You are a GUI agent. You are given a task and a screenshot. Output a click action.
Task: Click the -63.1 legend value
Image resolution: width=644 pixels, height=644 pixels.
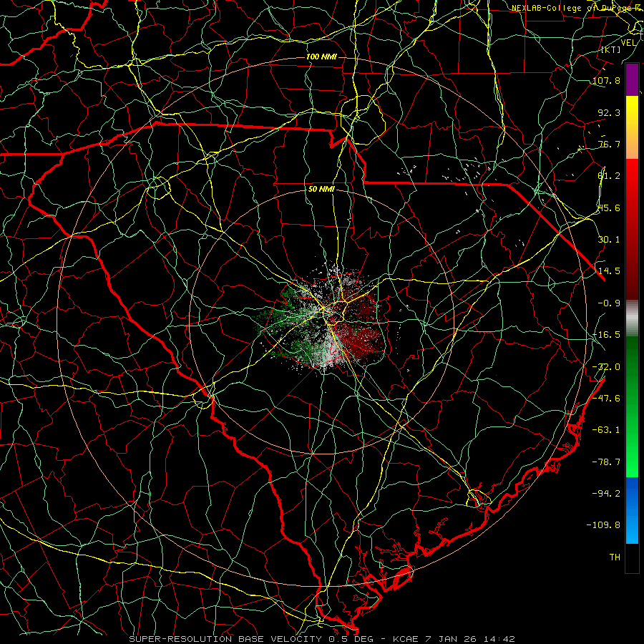[606, 430]
